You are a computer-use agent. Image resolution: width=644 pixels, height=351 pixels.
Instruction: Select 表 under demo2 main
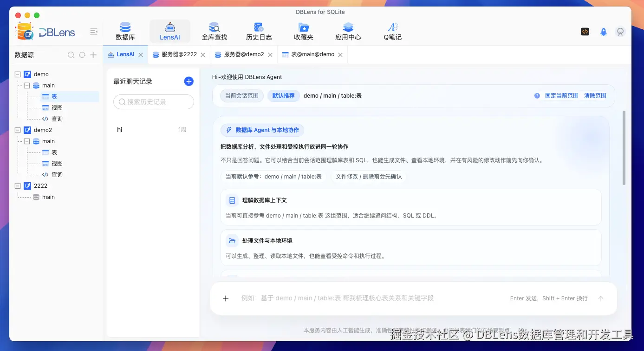[x=54, y=152]
